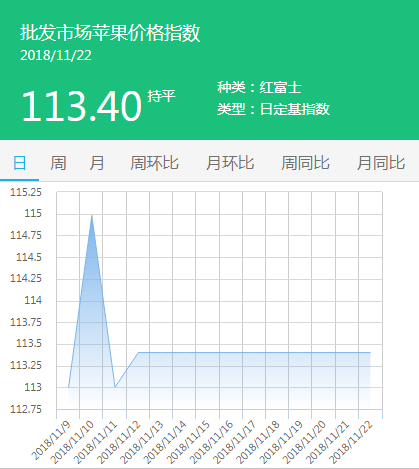Click the 113.25 y-axis label
This screenshot has width=419, height=469.
tap(26, 365)
